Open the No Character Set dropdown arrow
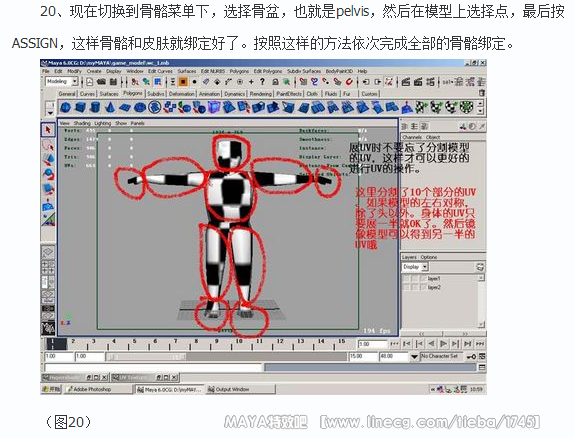The height and width of the screenshot is (439, 574). coord(414,356)
